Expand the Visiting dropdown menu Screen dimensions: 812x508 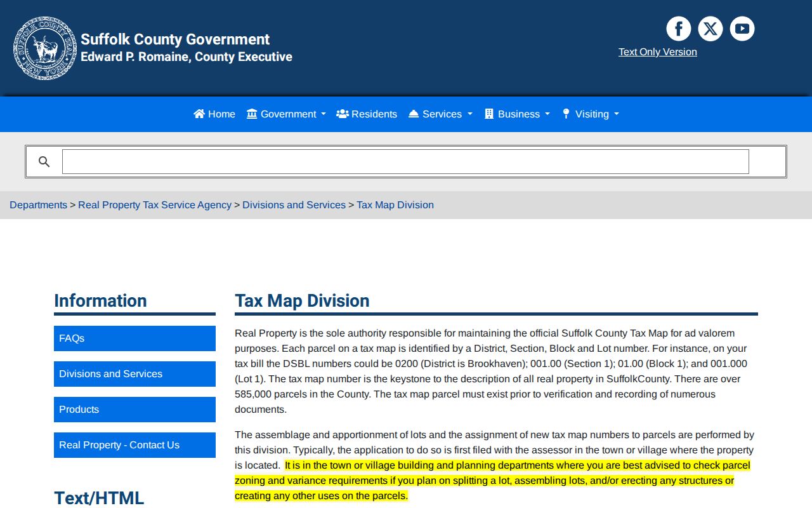click(591, 114)
